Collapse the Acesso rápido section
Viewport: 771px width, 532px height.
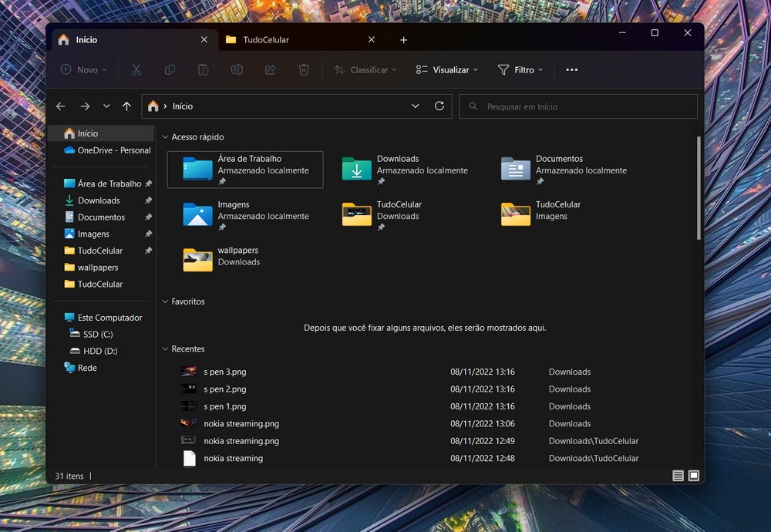165,137
